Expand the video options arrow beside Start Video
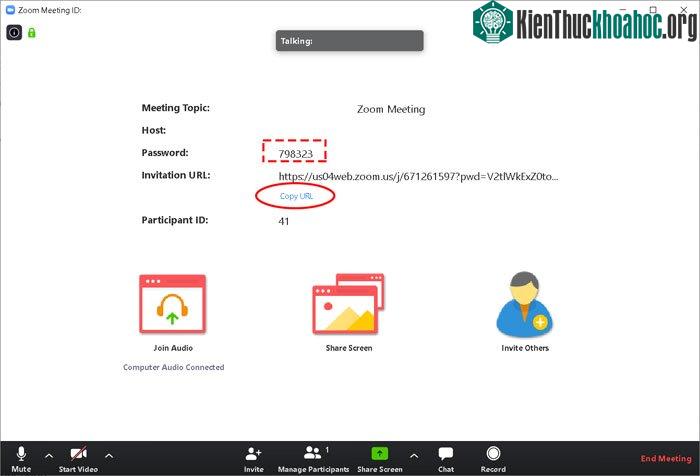The width and height of the screenshot is (700, 476). click(109, 456)
